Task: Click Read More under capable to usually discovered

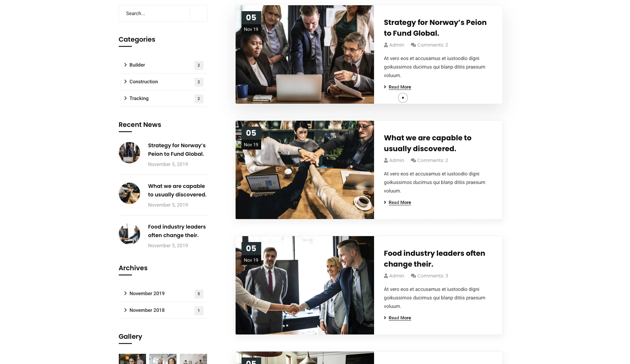Action: tap(400, 202)
